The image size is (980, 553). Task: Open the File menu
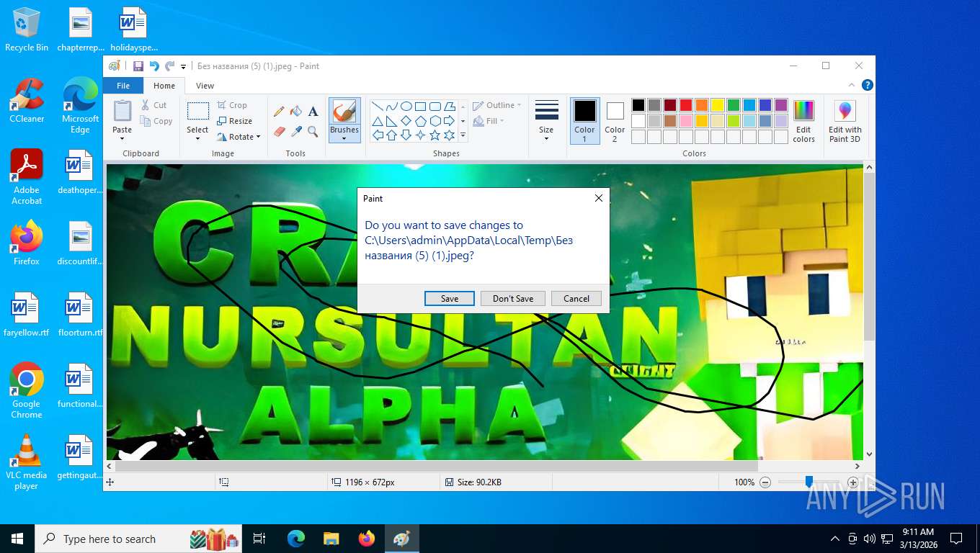pos(123,85)
